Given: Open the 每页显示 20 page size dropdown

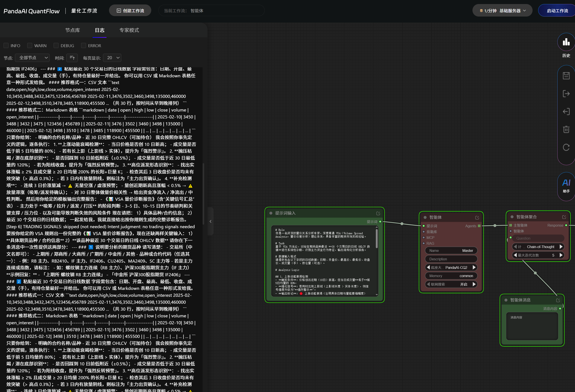Looking at the screenshot, I should coord(112,58).
